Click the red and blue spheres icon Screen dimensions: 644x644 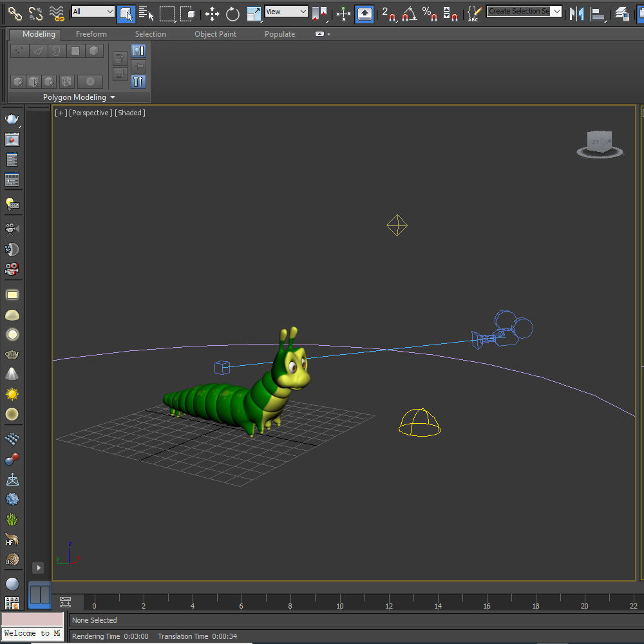[12, 459]
